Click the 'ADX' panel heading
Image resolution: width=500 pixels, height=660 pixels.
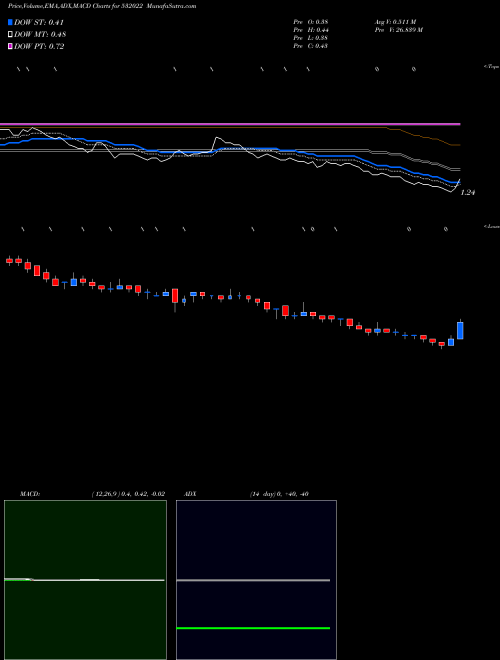pyautogui.click(x=190, y=494)
